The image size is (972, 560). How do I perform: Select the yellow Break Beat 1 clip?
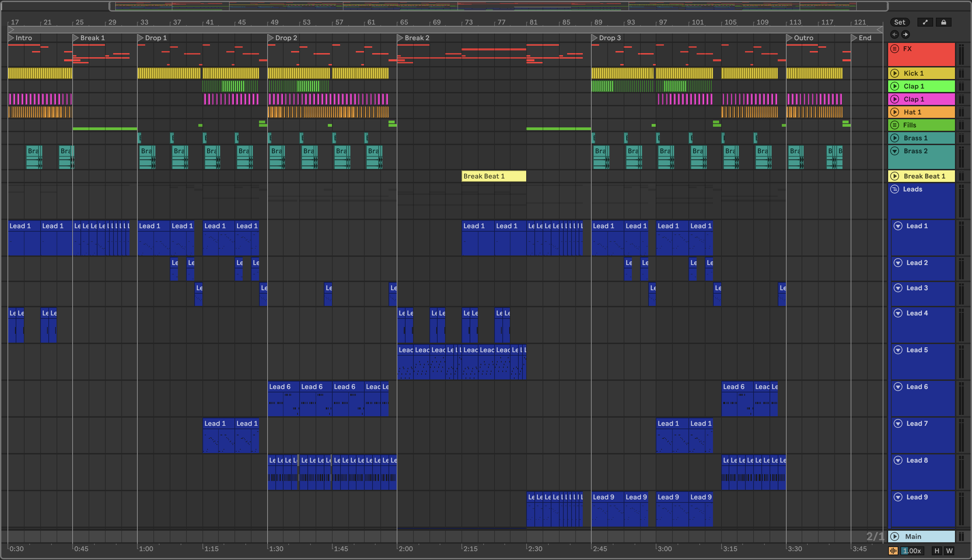[x=494, y=176]
